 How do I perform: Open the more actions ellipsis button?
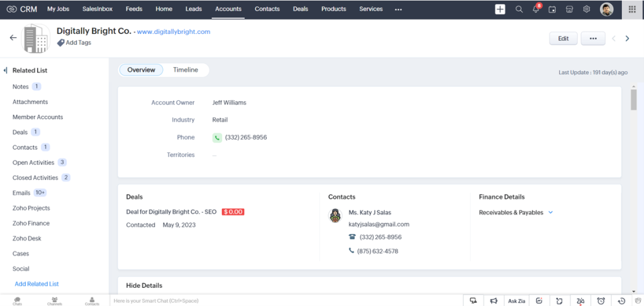click(592, 38)
